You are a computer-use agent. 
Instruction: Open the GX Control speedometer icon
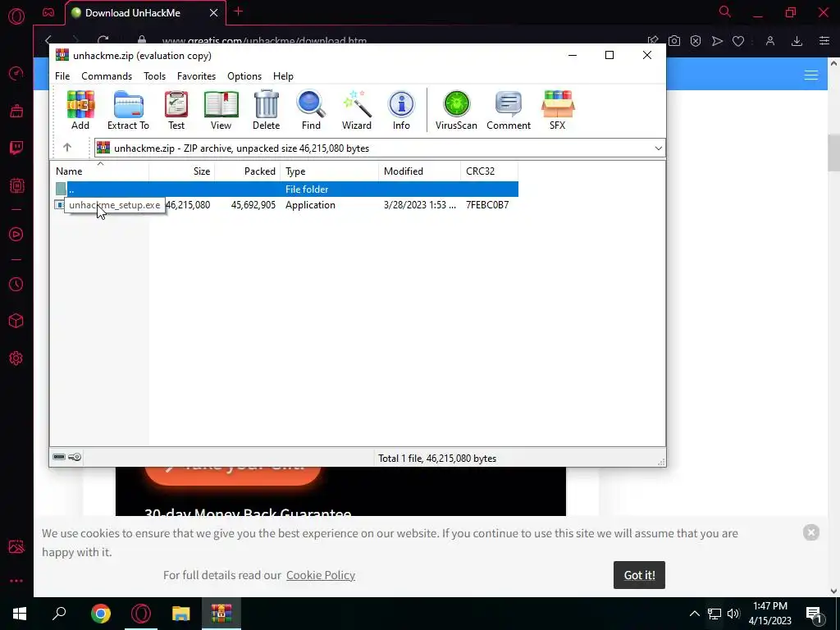pyautogui.click(x=16, y=73)
